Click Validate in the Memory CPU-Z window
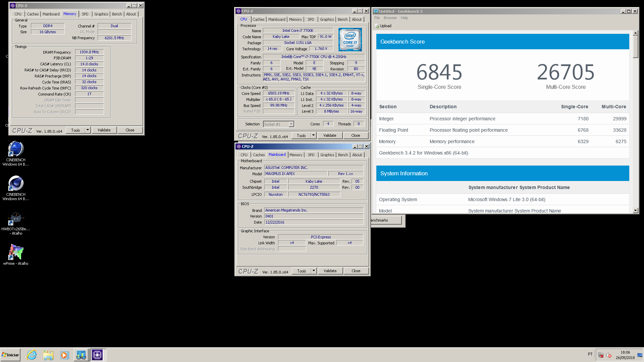Screen dimensions: 644x362 104,130
